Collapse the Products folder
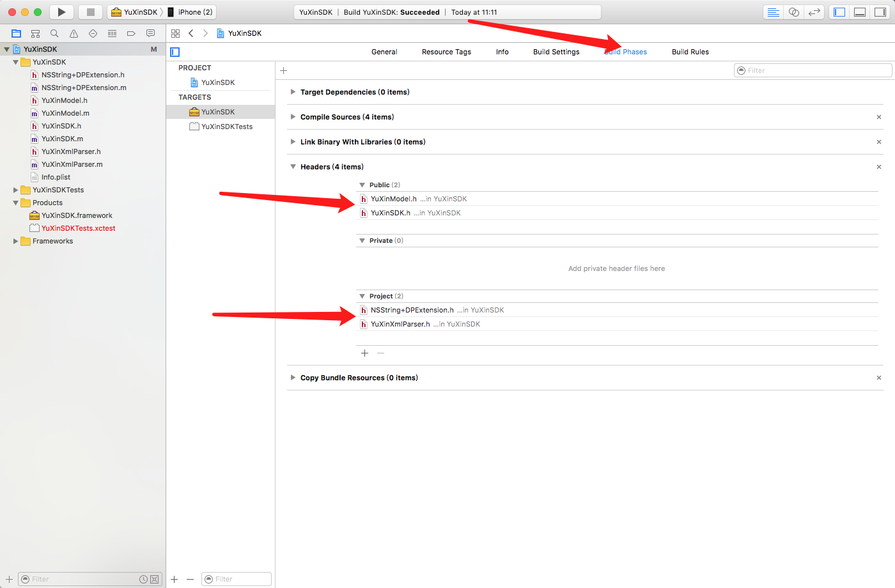Screen dimensions: 895x588 (15, 203)
